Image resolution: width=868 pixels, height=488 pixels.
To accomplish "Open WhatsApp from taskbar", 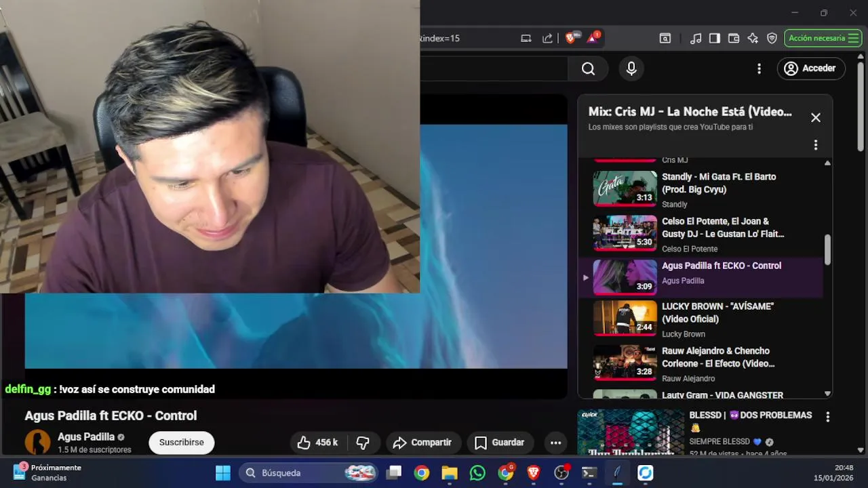I will click(477, 472).
